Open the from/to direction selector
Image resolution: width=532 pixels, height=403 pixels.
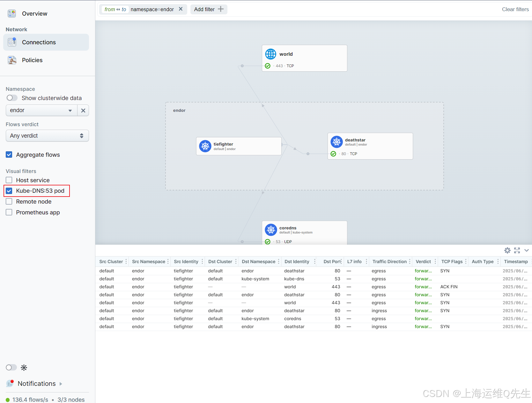pos(115,9)
